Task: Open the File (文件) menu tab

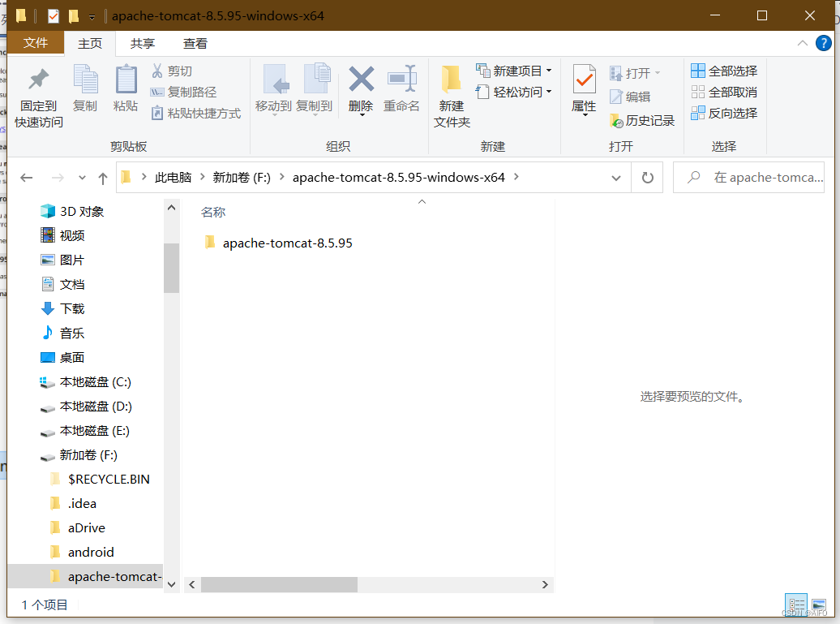Action: [36, 43]
